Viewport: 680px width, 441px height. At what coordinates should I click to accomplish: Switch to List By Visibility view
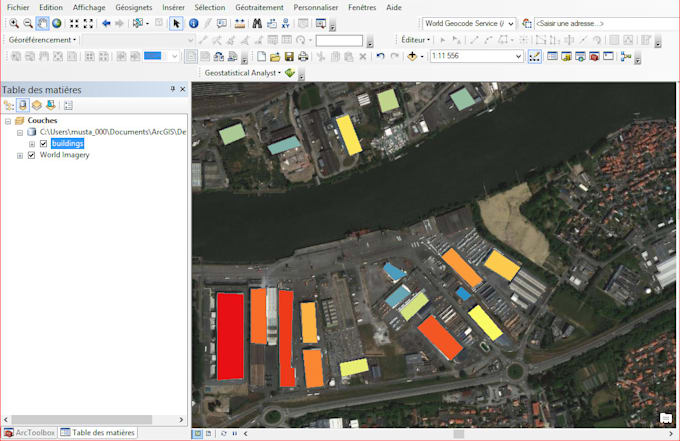point(37,105)
